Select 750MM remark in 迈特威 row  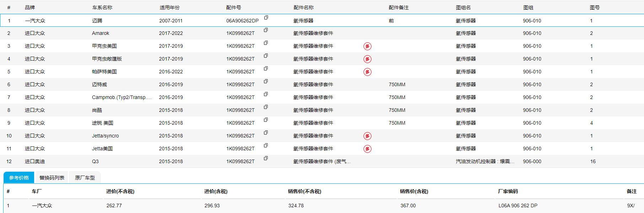(397, 84)
